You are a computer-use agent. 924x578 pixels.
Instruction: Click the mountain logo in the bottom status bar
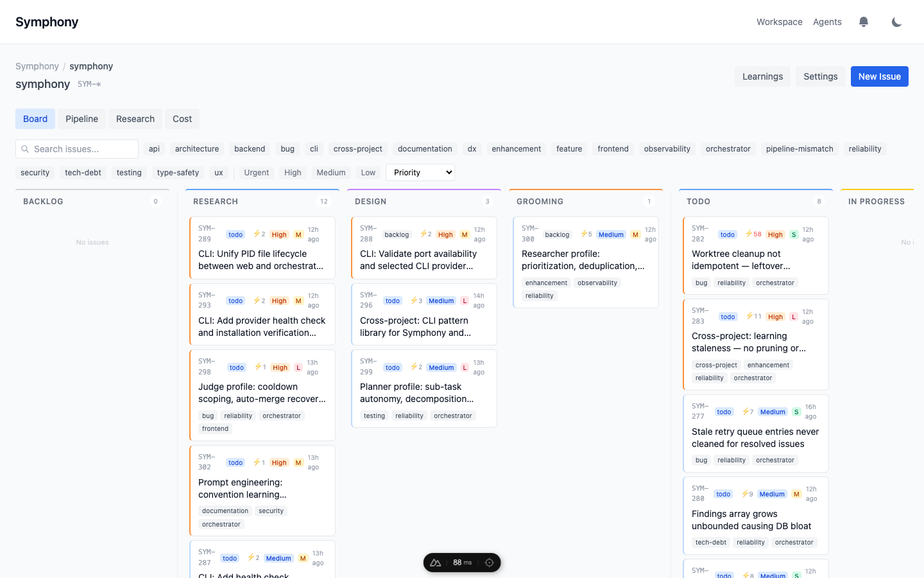pyautogui.click(x=436, y=562)
